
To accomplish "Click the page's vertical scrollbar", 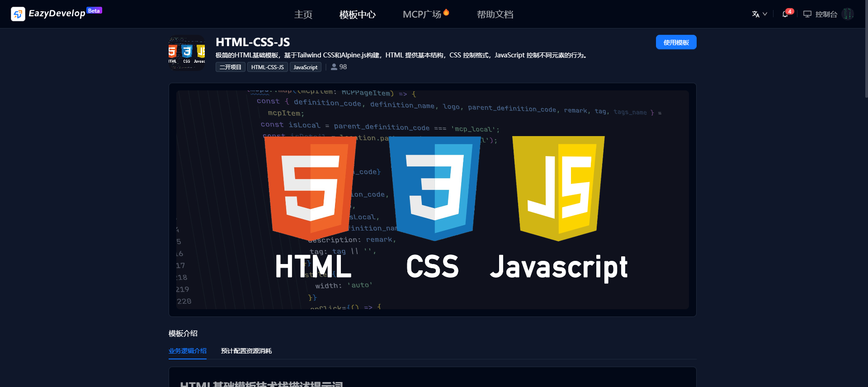I will coord(866,50).
